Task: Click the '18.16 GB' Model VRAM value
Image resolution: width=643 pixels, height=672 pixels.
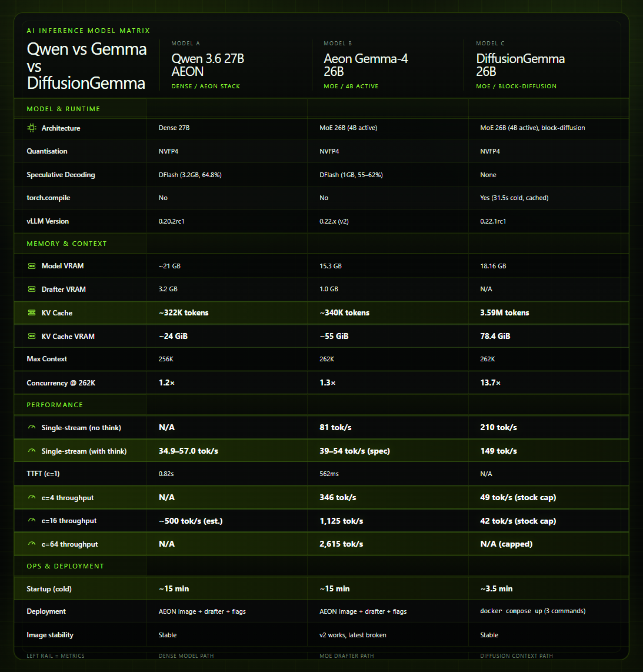Action: (493, 266)
